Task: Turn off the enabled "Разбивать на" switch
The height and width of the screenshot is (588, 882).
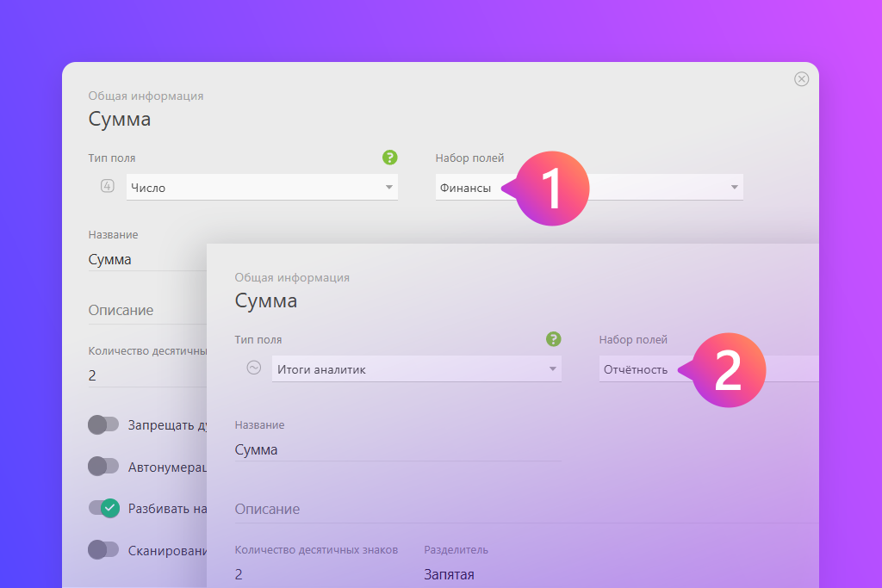Action: coord(103,508)
